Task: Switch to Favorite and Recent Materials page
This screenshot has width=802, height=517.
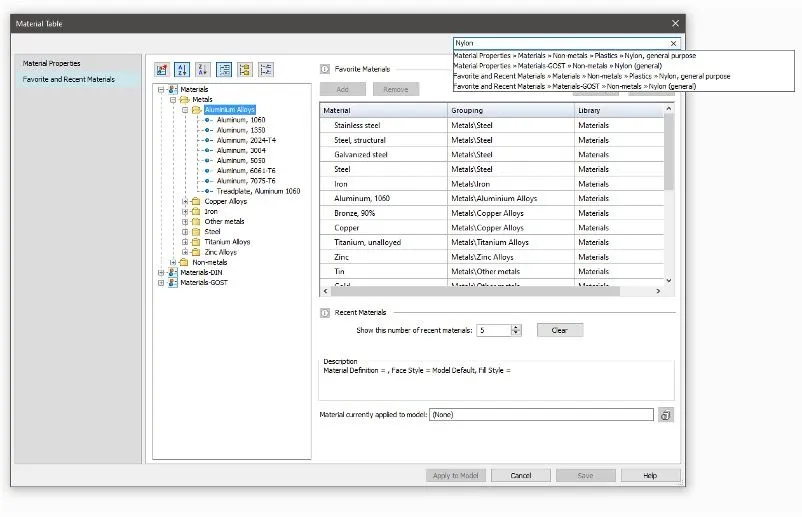Action: pyautogui.click(x=68, y=79)
